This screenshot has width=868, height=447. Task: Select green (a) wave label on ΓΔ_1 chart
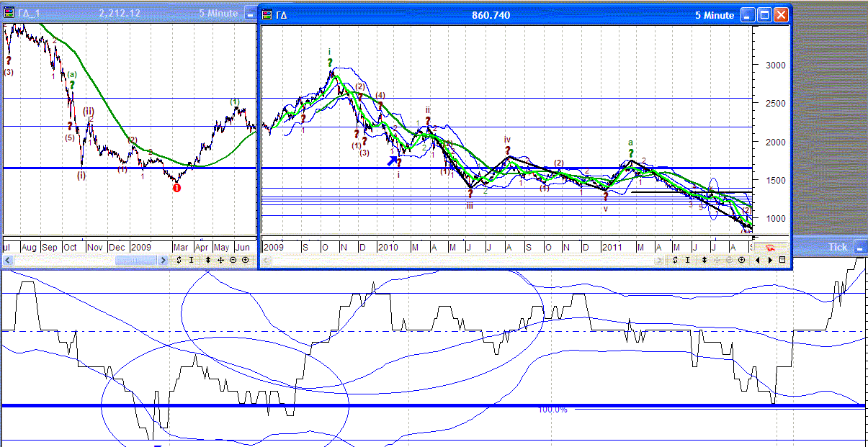(x=72, y=74)
